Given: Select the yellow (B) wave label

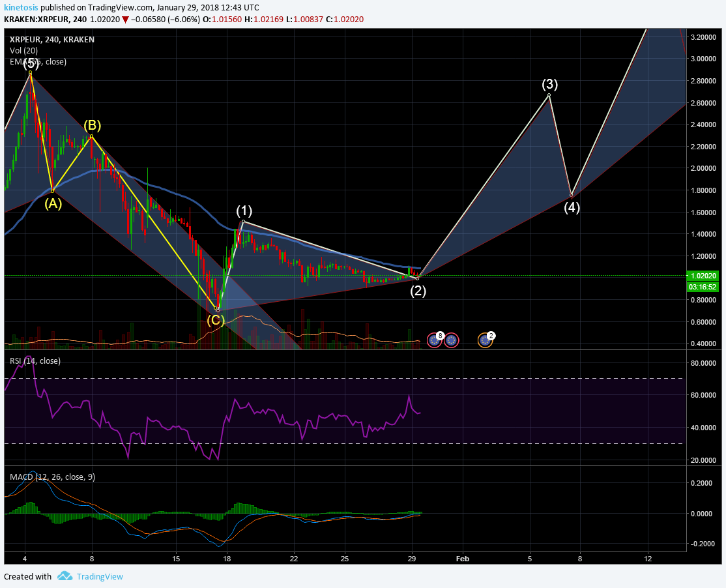Looking at the screenshot, I should 92,125.
